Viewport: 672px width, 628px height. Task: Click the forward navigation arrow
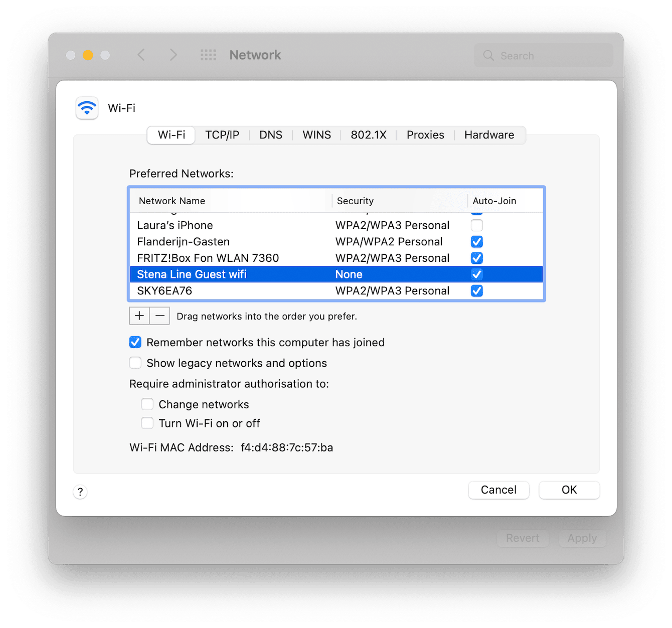pyautogui.click(x=173, y=55)
